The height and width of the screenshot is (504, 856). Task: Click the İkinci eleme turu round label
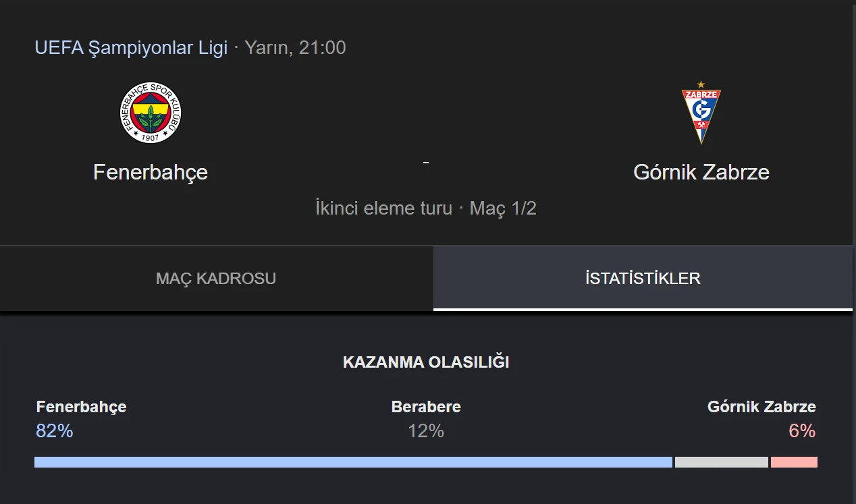coord(383,208)
